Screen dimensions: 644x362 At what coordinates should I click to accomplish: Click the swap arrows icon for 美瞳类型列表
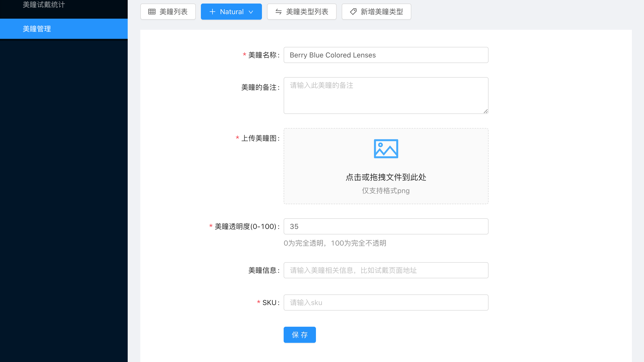278,12
